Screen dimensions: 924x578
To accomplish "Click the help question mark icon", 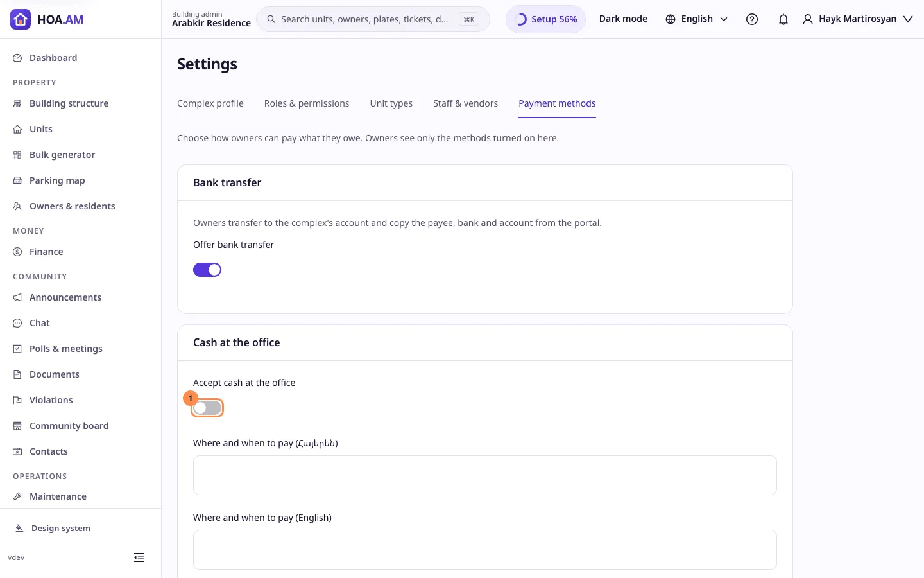I will 752,19.
